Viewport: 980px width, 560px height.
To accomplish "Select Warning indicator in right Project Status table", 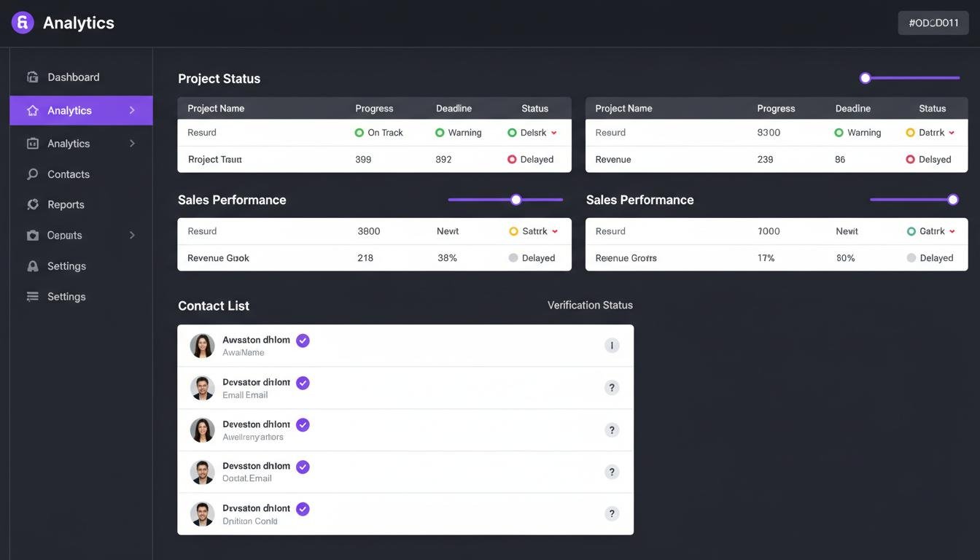I will pos(839,133).
